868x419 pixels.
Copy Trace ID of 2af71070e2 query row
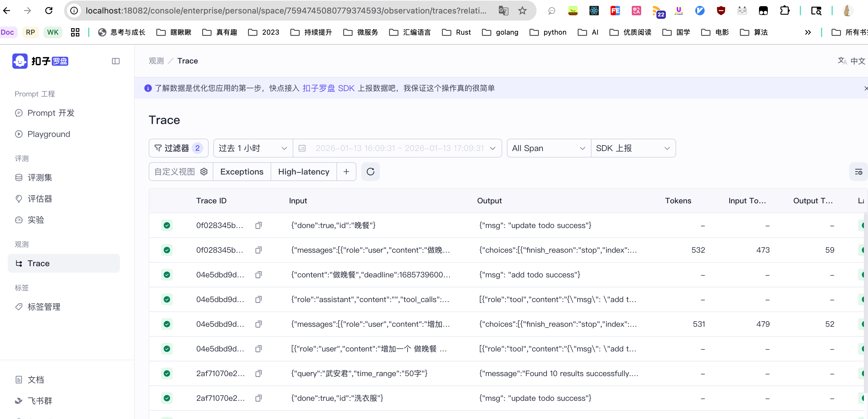[x=259, y=373]
